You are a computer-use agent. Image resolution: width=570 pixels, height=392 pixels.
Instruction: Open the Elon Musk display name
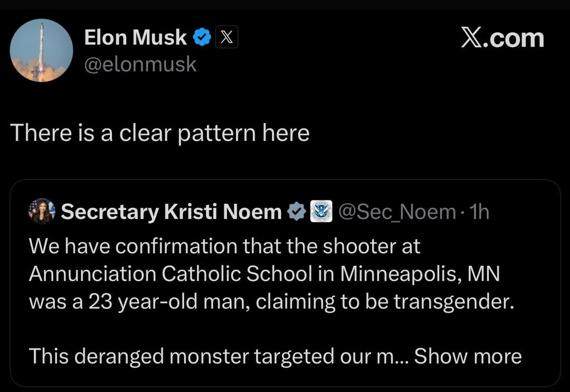(135, 37)
